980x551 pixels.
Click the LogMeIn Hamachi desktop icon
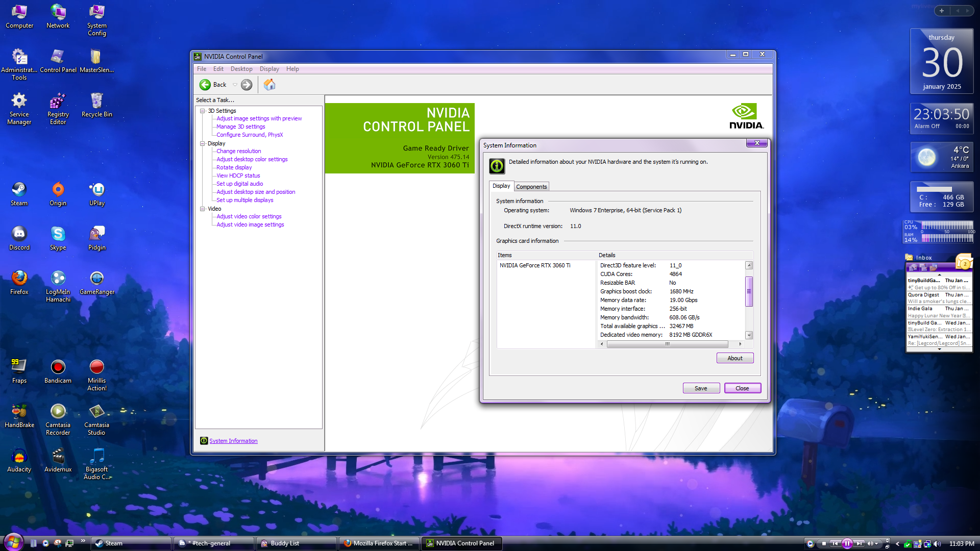[58, 287]
